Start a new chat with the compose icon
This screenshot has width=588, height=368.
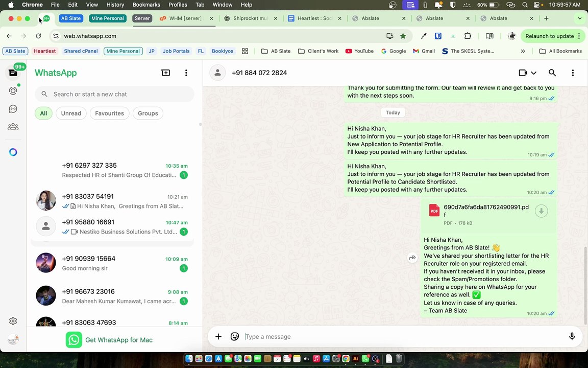point(166,73)
